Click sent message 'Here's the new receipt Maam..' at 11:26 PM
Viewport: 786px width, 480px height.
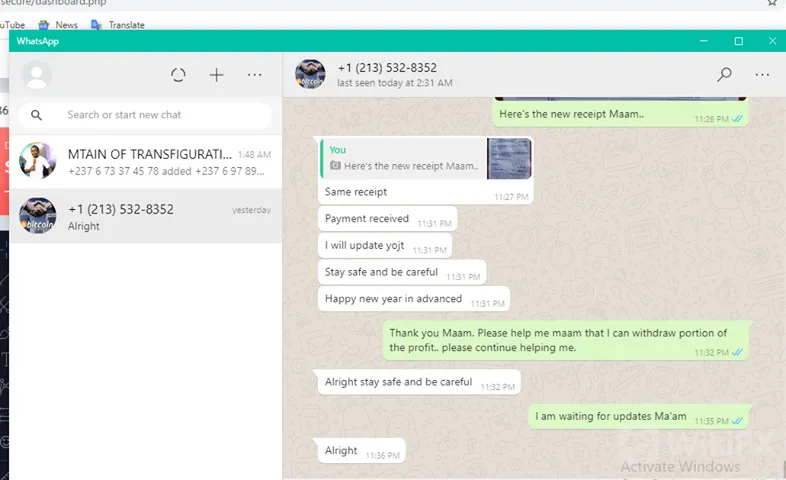621,114
